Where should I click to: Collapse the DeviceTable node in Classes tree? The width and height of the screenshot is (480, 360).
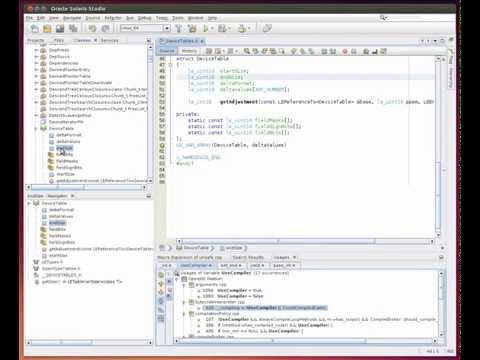36,128
